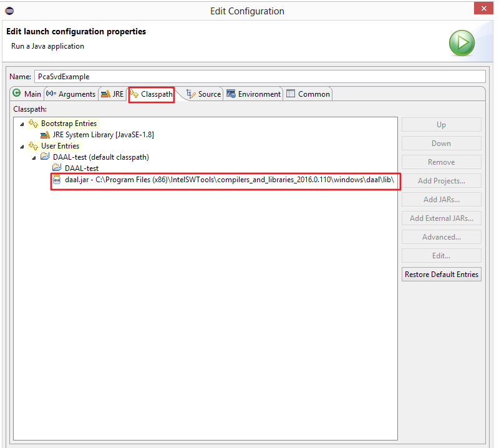The height and width of the screenshot is (448, 499).
Task: Click the JRE System Library icon
Action: click(45, 135)
